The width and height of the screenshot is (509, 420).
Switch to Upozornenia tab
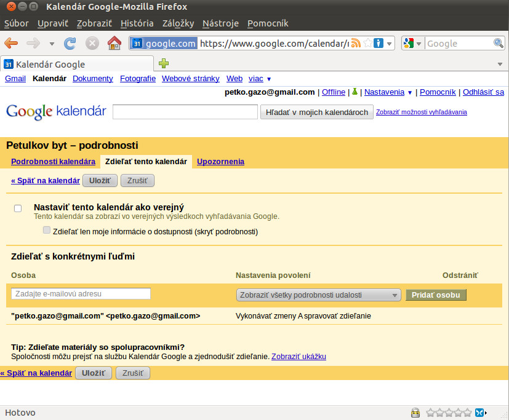click(220, 162)
